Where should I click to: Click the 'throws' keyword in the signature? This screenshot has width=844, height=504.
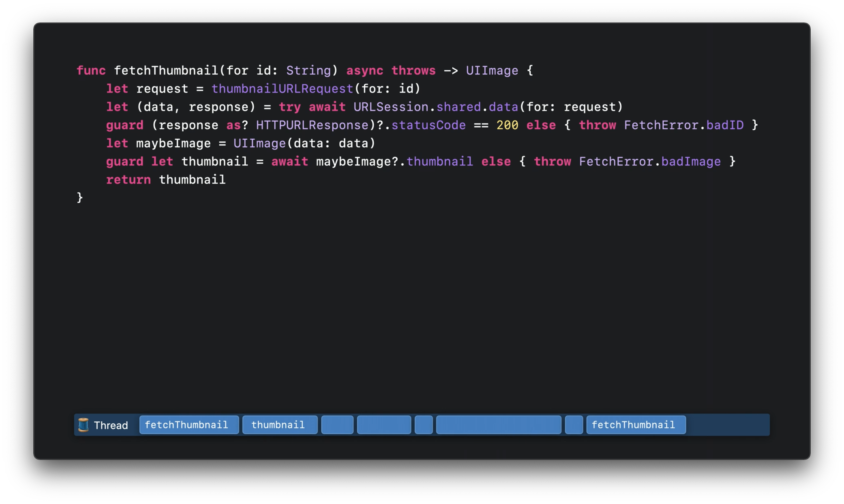coord(413,70)
